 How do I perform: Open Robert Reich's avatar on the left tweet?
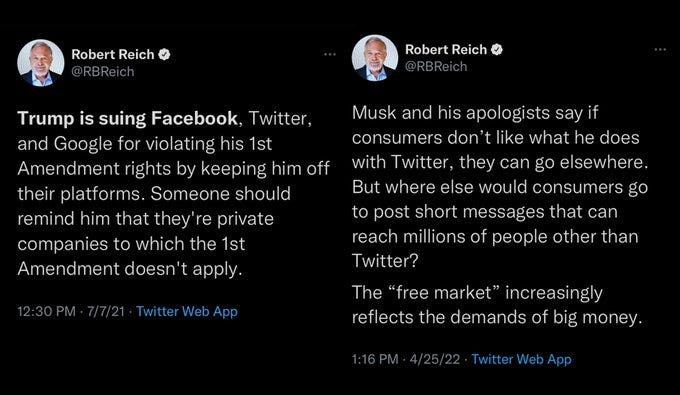(x=41, y=63)
